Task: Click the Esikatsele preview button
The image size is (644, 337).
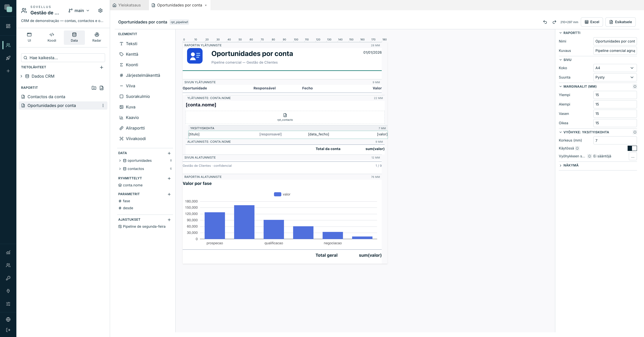Action: 620,22
